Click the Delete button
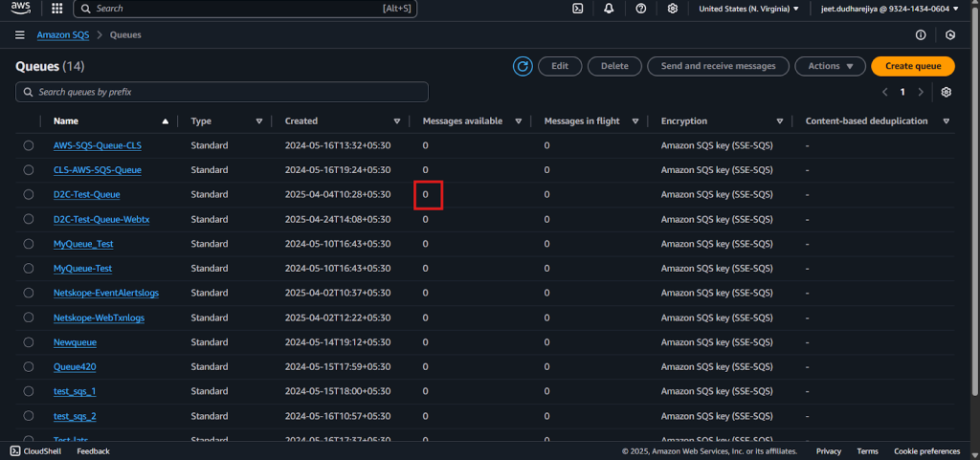980x460 pixels. tap(615, 66)
